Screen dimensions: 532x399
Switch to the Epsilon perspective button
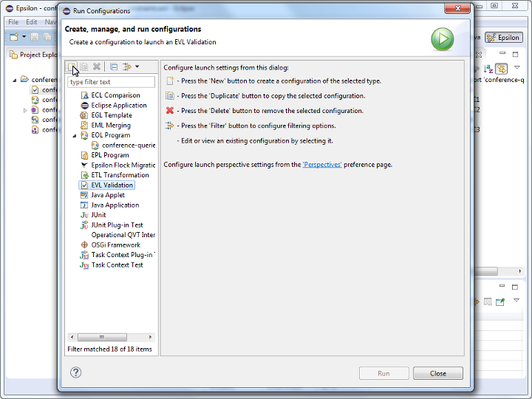pos(503,38)
